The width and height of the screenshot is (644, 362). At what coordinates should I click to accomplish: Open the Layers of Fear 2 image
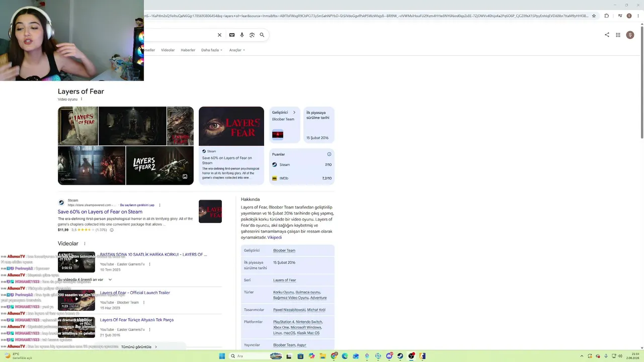click(x=159, y=166)
